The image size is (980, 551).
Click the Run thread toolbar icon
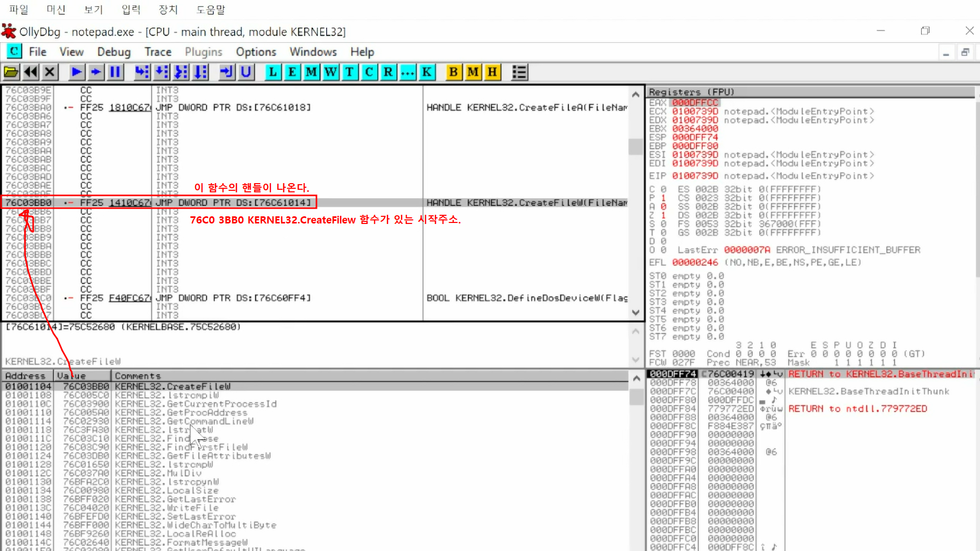coord(96,72)
